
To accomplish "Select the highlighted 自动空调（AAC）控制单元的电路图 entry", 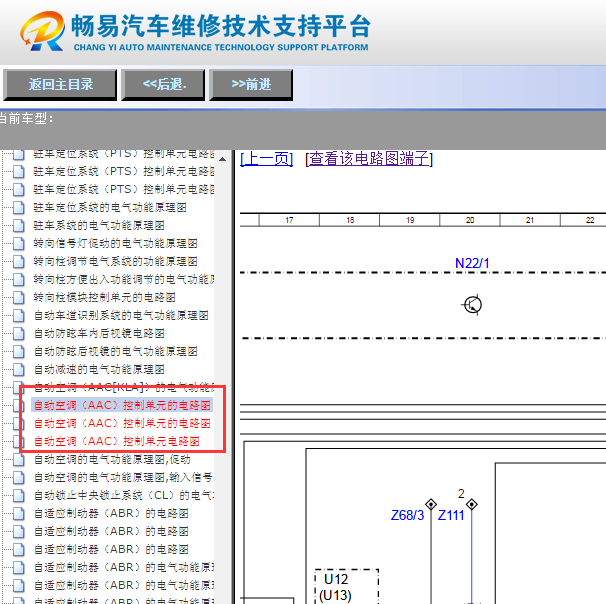I will (122, 405).
